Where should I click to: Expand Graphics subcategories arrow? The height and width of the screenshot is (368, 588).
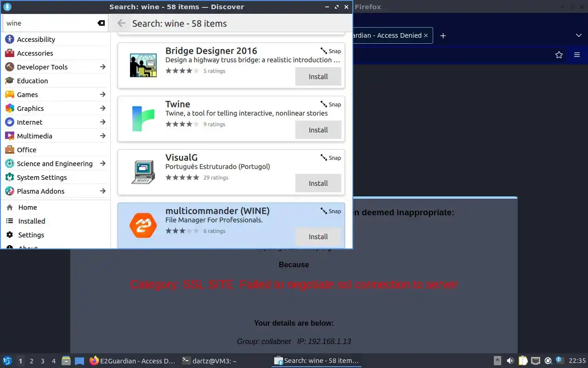coord(102,109)
